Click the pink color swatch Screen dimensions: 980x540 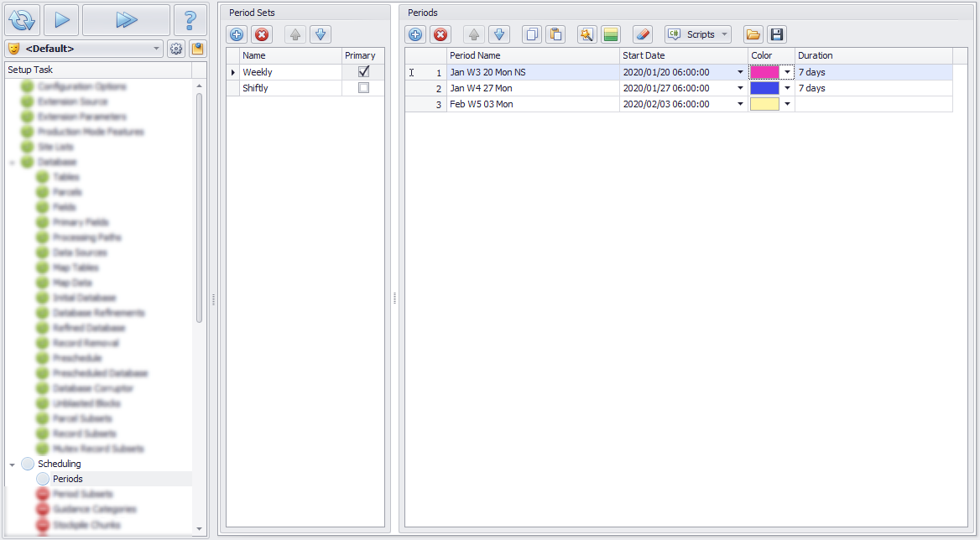pos(765,72)
